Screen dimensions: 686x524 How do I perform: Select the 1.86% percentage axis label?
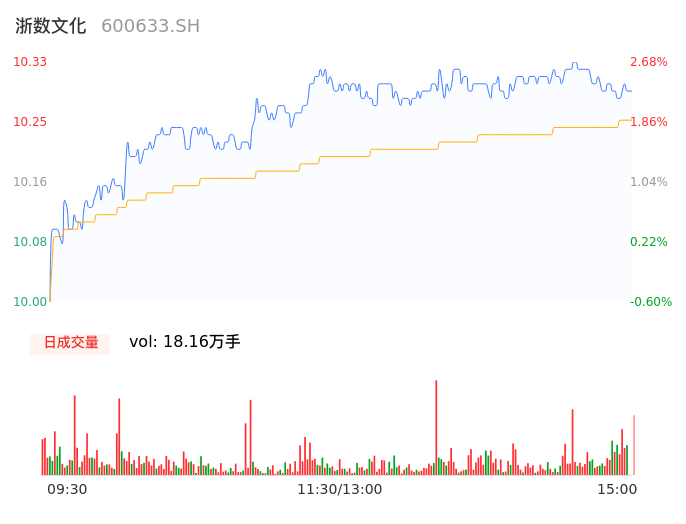click(649, 122)
